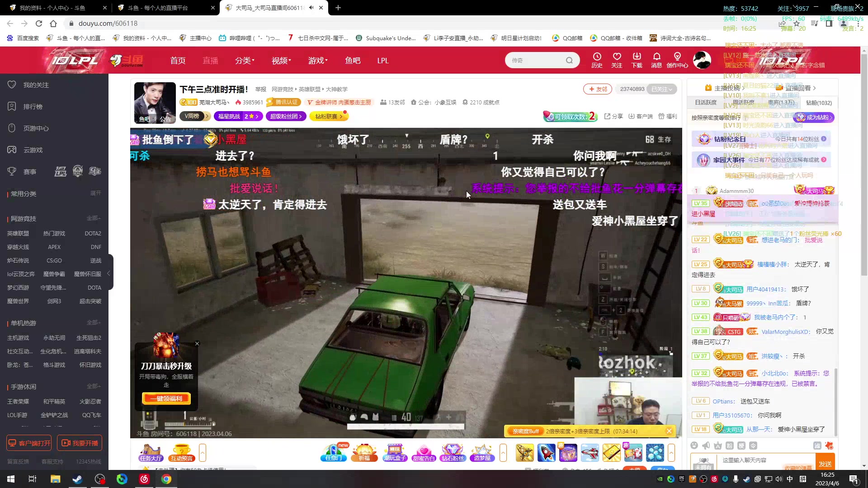Expand 网游竞技 全部 category list
This screenshot has width=868, height=488.
pyautogui.click(x=94, y=218)
